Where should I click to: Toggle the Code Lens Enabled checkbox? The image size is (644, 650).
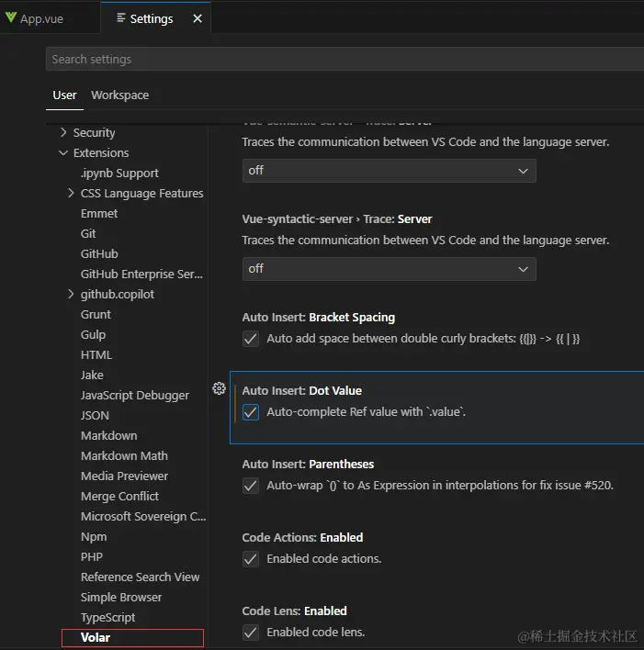[x=251, y=633]
